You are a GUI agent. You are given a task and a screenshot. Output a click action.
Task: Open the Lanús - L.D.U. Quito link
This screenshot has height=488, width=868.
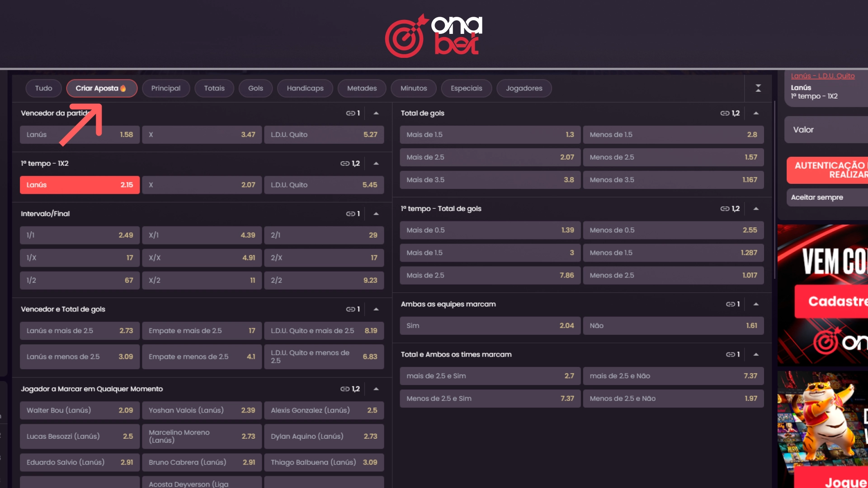(x=823, y=76)
